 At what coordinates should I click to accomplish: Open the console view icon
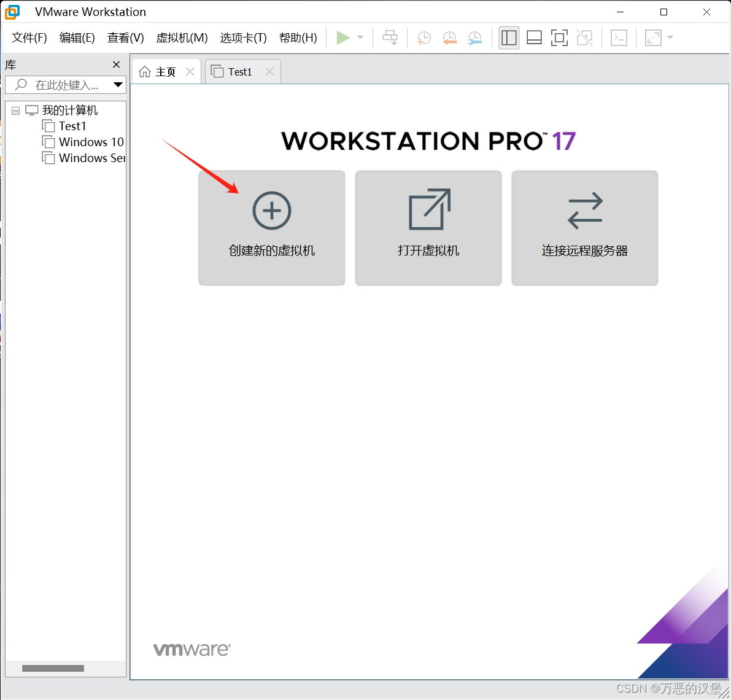(x=619, y=38)
